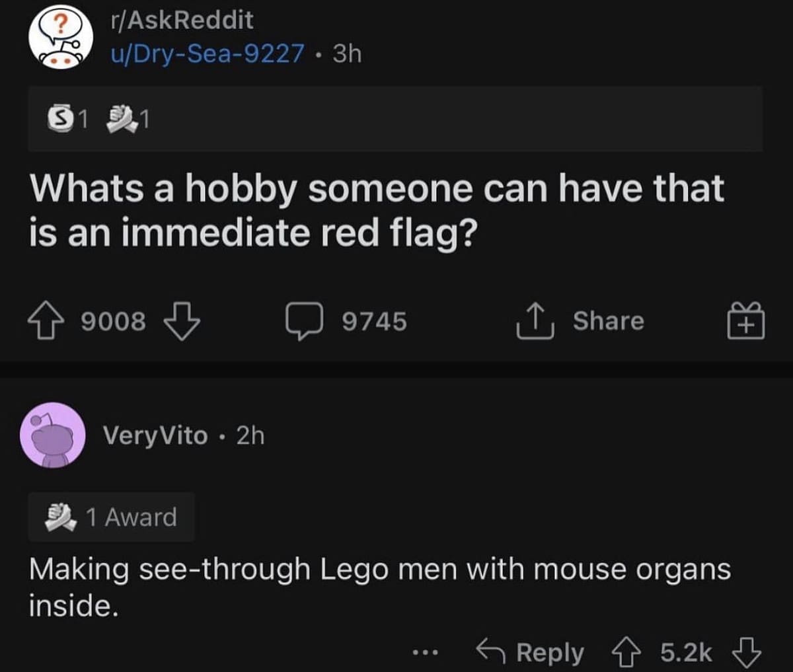Viewport: 793px width, 672px height.
Task: Give an award with the gift icon
Action: pyautogui.click(x=745, y=321)
